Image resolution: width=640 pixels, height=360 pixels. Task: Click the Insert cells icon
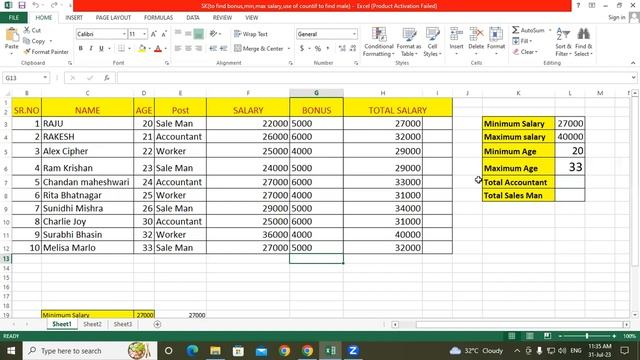[x=456, y=34]
